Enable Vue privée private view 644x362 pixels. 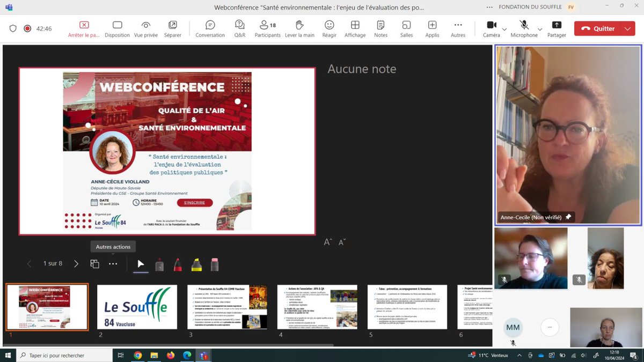(x=145, y=28)
